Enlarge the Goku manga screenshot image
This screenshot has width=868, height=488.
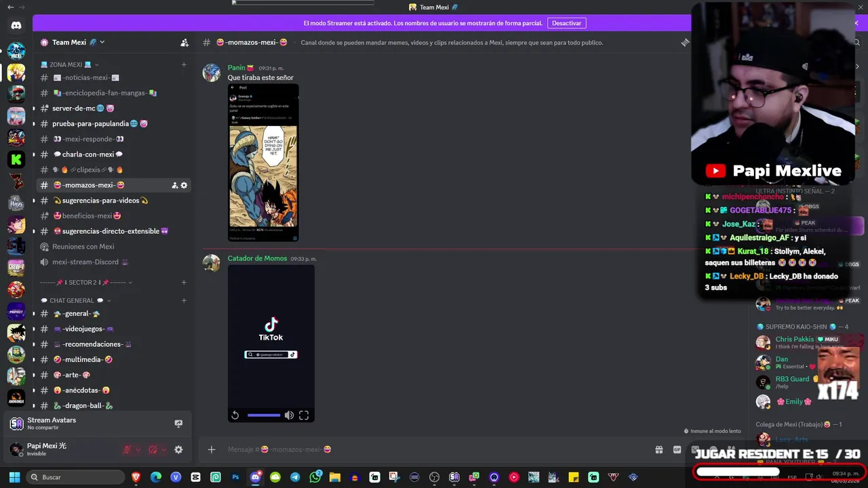coord(263,163)
